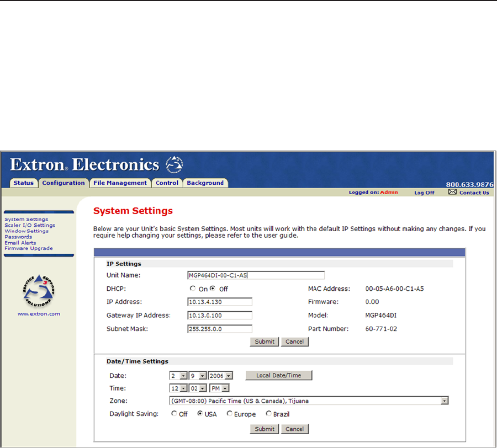Click the Local Date/Time button
The image size is (497, 448).
point(279,376)
